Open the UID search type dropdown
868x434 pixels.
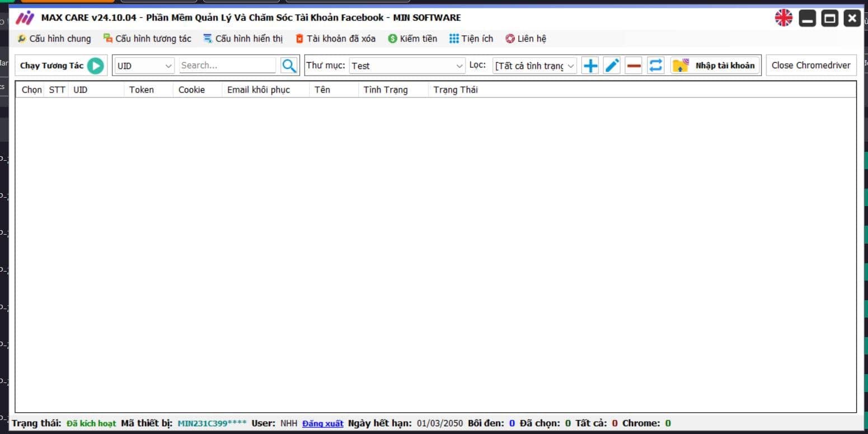click(x=144, y=66)
